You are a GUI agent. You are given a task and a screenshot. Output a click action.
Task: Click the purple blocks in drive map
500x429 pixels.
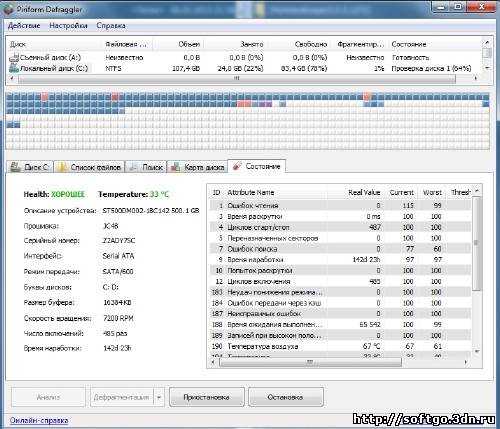(265, 104)
